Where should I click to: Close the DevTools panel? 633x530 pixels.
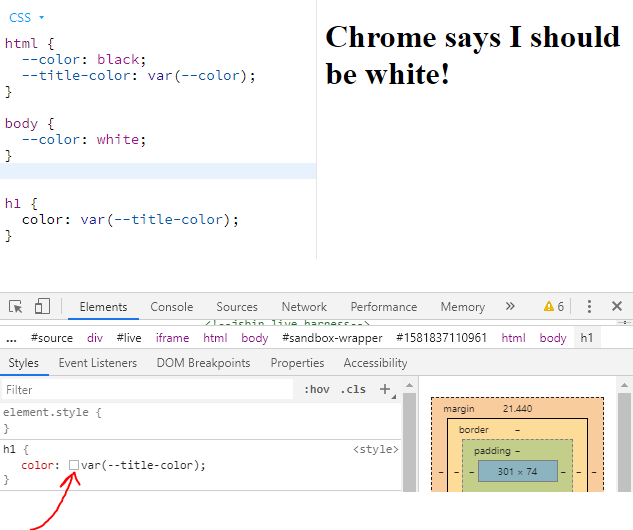pyautogui.click(x=617, y=306)
